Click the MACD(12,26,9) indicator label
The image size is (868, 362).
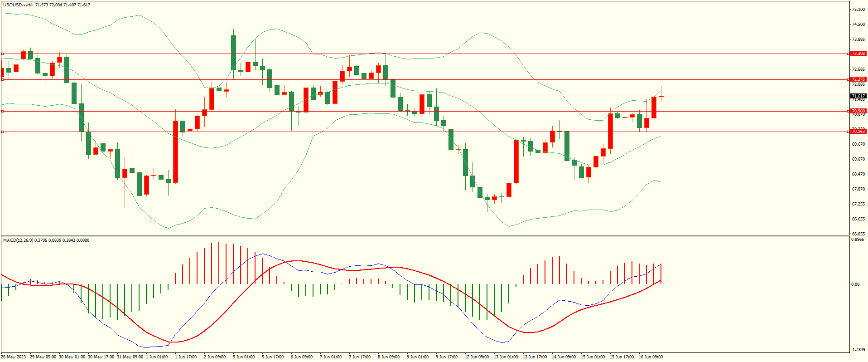tap(18, 240)
